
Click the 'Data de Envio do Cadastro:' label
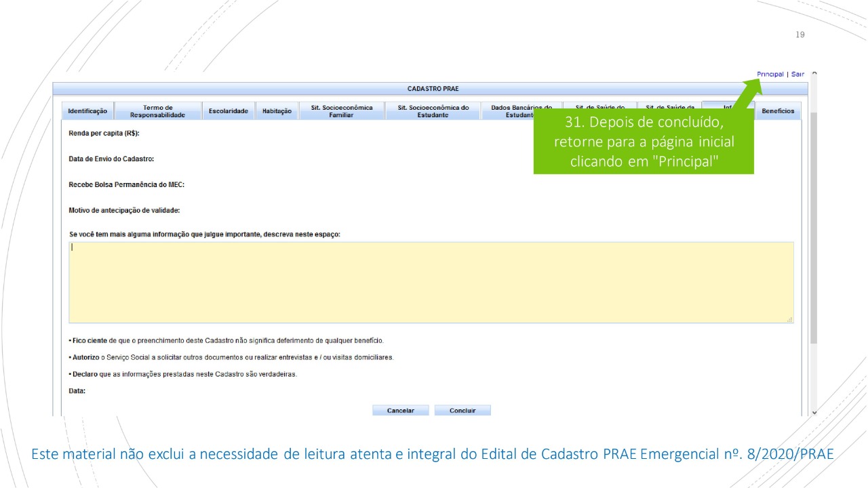coord(111,159)
